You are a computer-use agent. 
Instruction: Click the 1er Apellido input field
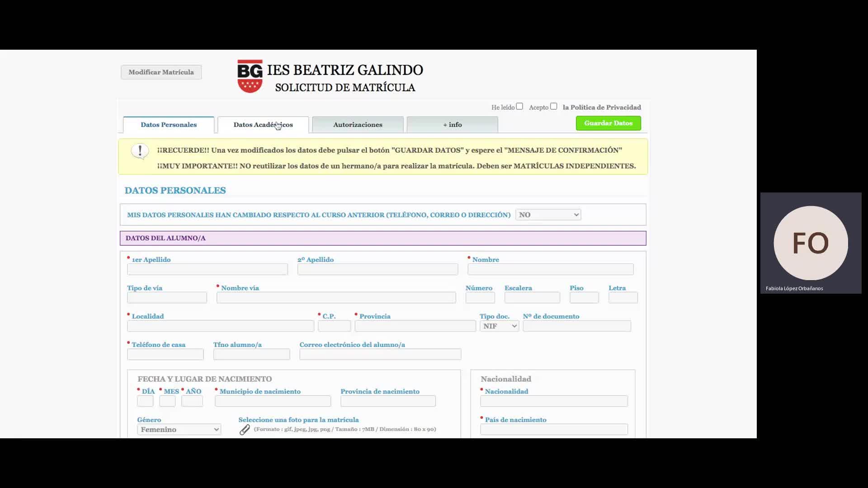tap(208, 269)
